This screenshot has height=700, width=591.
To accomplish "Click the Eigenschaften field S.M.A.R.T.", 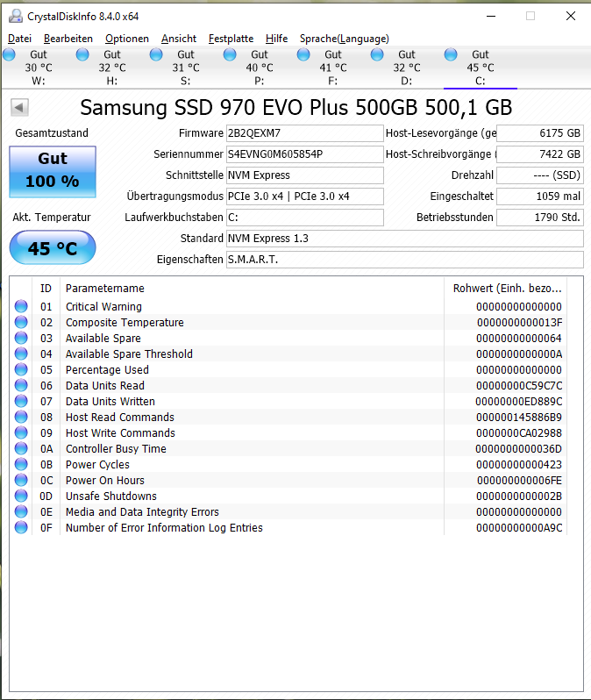I will click(x=405, y=260).
